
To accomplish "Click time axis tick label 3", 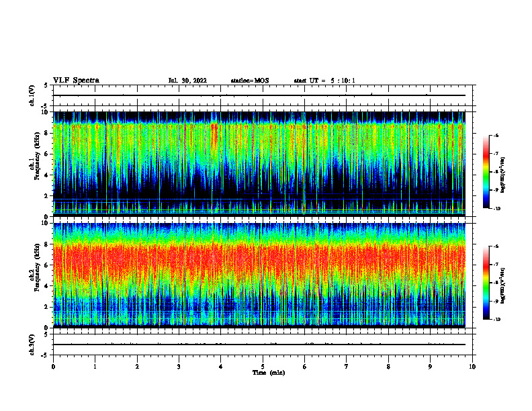I will coord(179,367).
